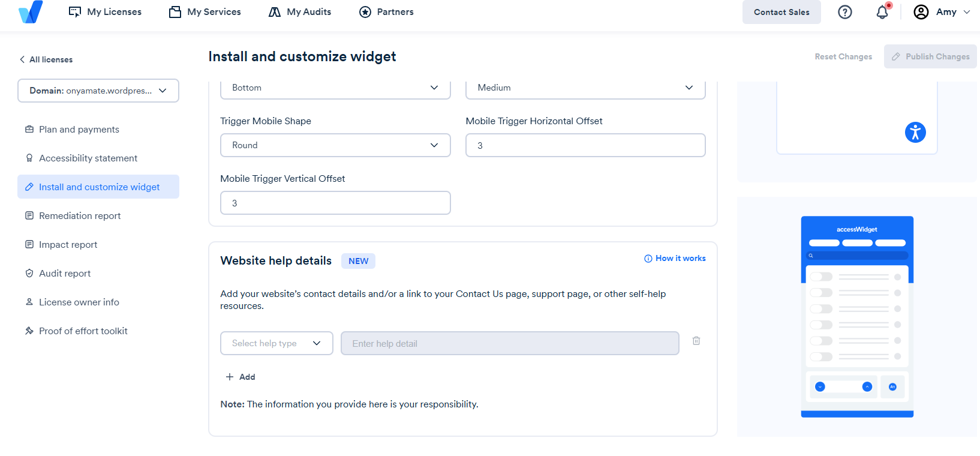Click the delete trash icon for help detail
Viewport: 980px width, 456px height.
point(696,341)
